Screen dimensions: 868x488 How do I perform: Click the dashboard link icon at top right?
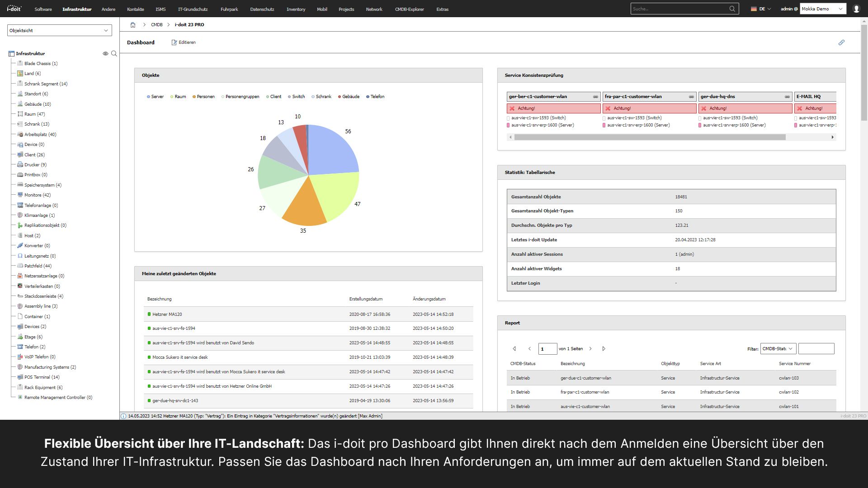841,42
